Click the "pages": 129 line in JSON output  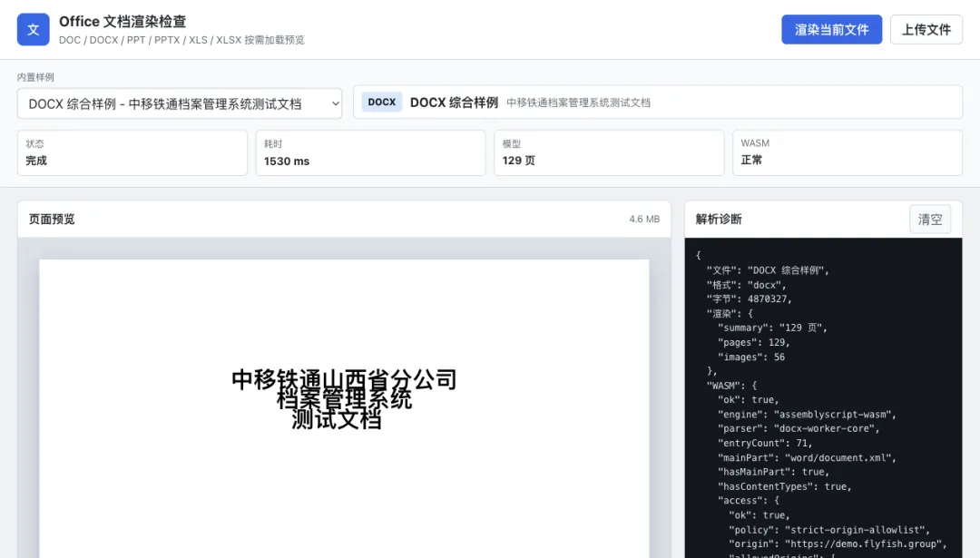point(754,342)
